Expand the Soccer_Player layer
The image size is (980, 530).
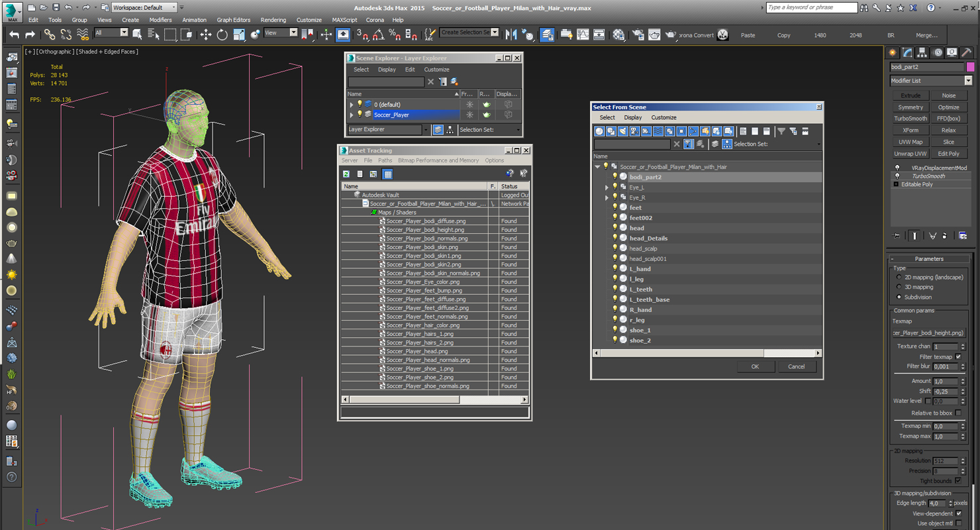[x=352, y=115]
